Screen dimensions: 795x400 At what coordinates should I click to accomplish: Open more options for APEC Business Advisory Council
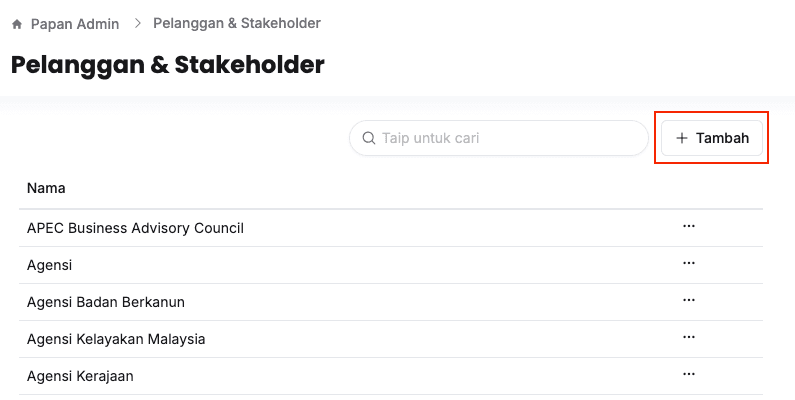[688, 226]
